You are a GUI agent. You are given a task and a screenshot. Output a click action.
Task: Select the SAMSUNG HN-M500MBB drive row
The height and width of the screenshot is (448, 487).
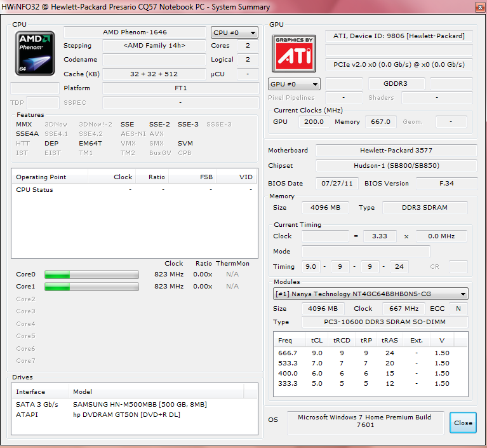pyautogui.click(x=135, y=405)
